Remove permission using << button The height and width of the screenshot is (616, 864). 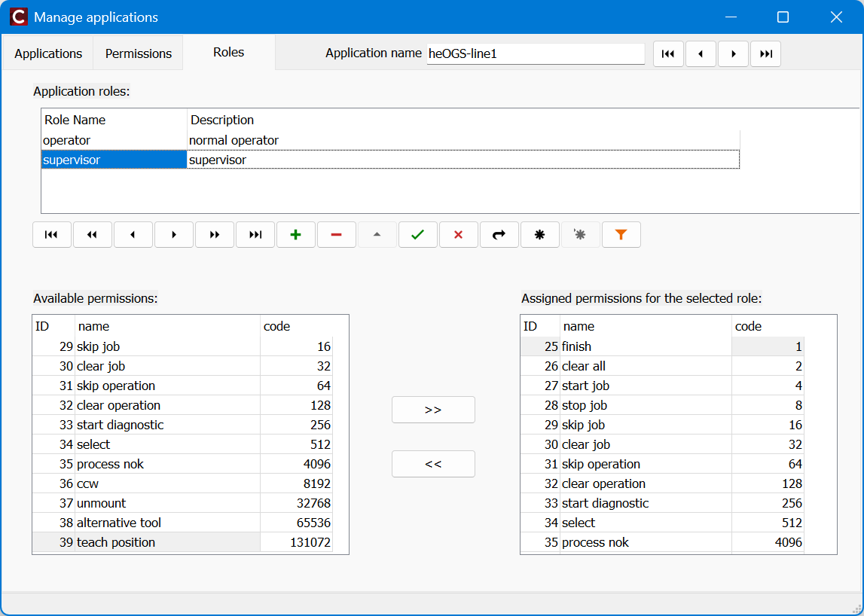coord(433,464)
